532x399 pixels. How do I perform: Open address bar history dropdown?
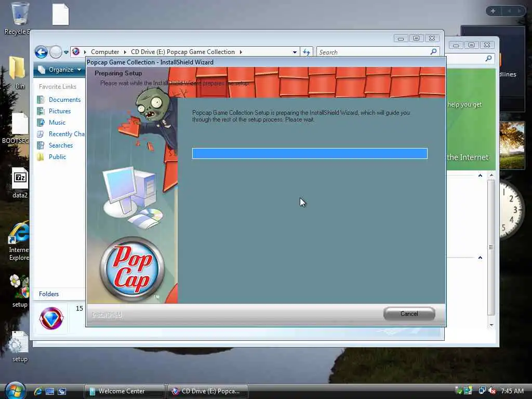[295, 52]
